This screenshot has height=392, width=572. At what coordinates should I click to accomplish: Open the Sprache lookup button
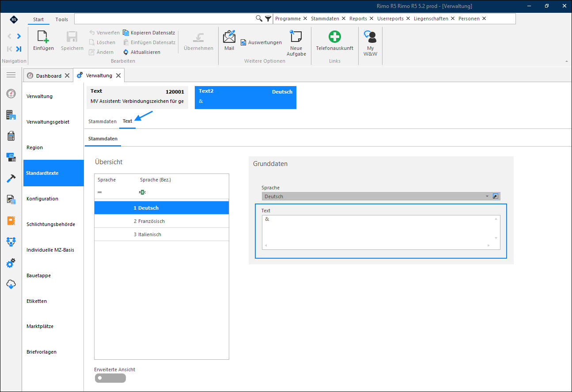pos(496,196)
